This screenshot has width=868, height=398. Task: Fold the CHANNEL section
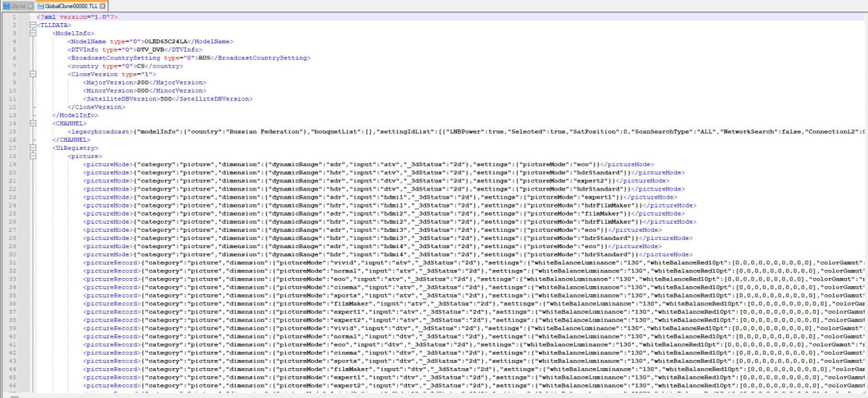31,123
